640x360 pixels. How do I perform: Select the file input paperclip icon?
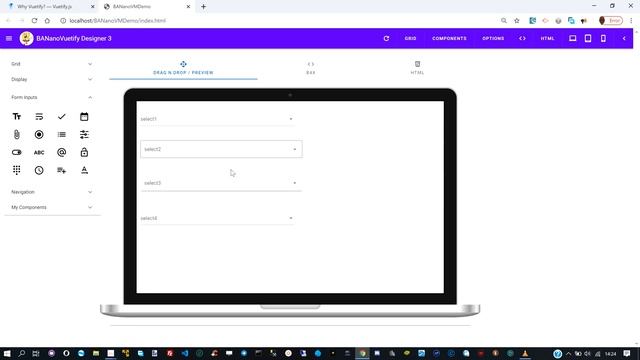(17, 134)
